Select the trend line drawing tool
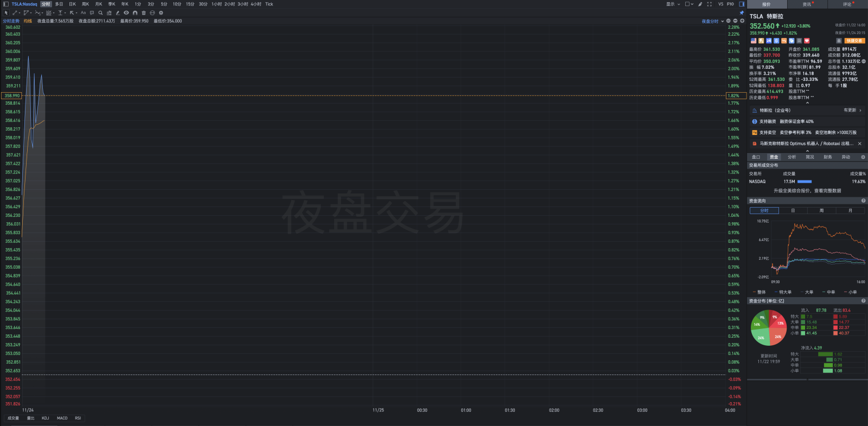 pos(15,12)
